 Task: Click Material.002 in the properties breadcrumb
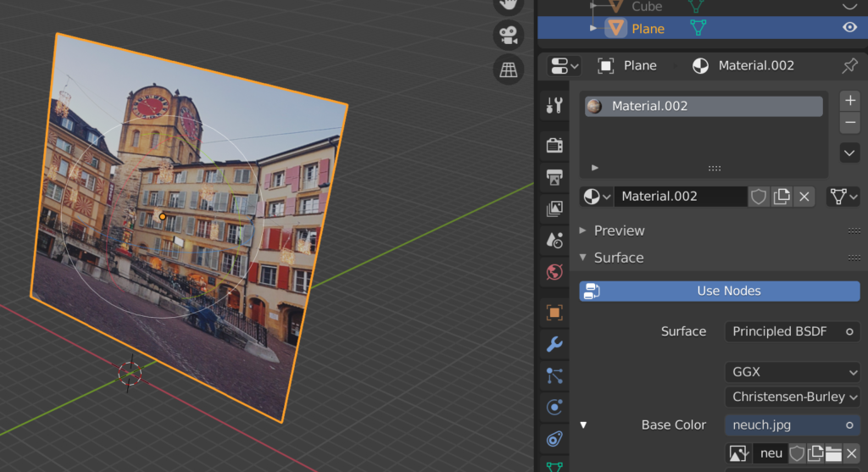pyautogui.click(x=756, y=66)
